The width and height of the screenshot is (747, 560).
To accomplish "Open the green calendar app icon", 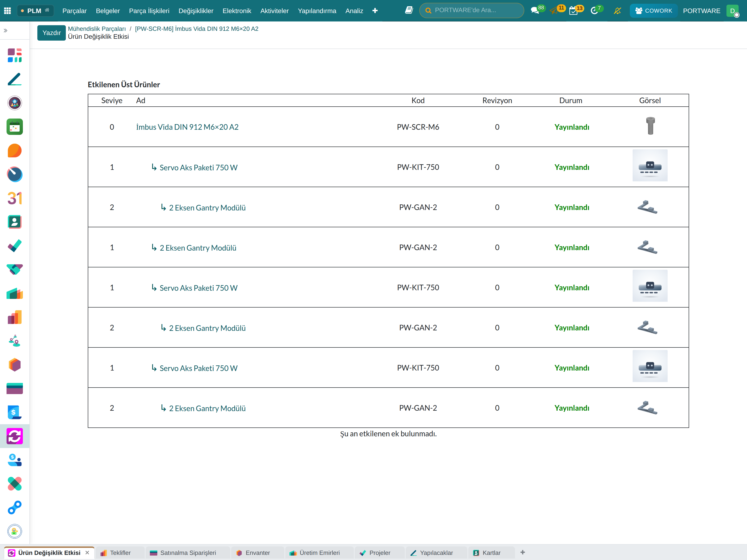I will [x=14, y=127].
